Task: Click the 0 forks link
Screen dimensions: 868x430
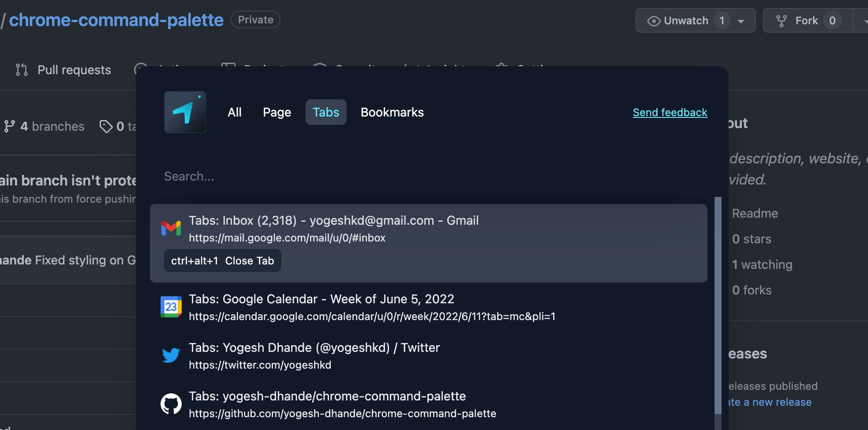Action: [x=752, y=290]
